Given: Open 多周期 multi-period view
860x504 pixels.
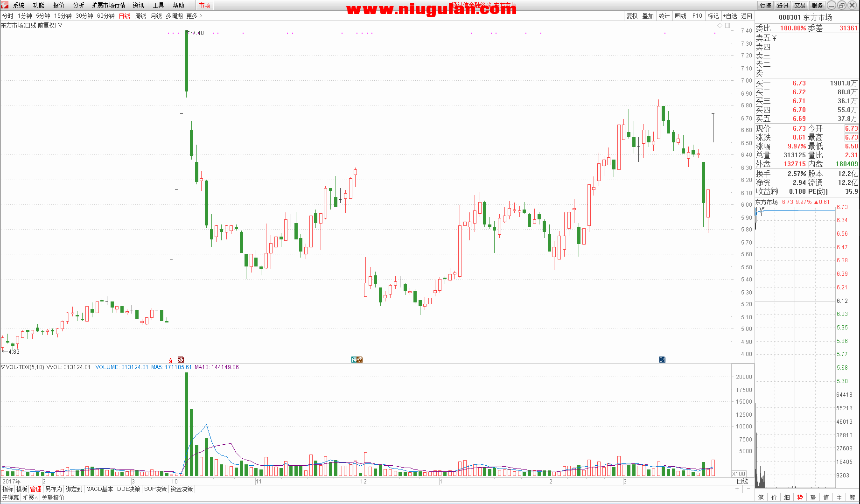Looking at the screenshot, I should click(x=175, y=16).
